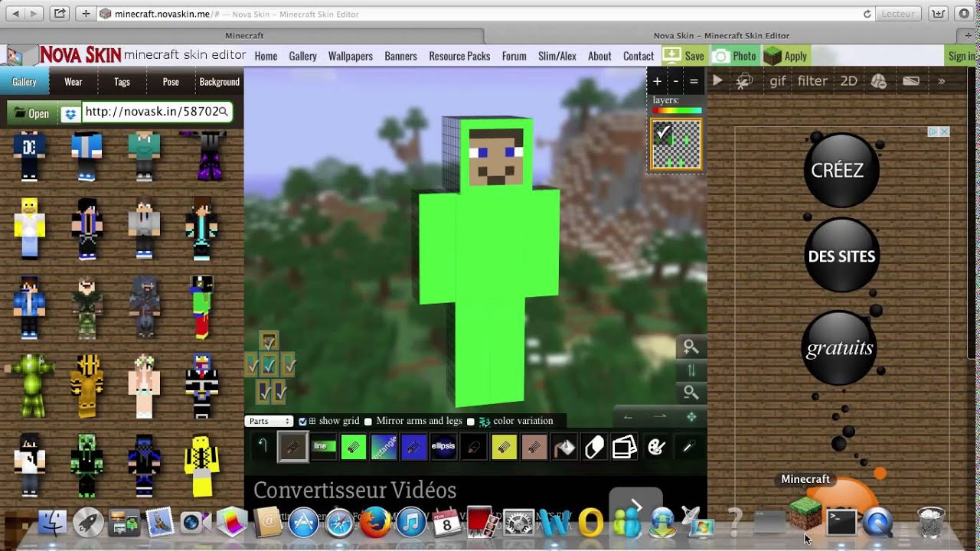980x551 pixels.
Task: Click the layers rainbow color bar
Action: tap(676, 110)
